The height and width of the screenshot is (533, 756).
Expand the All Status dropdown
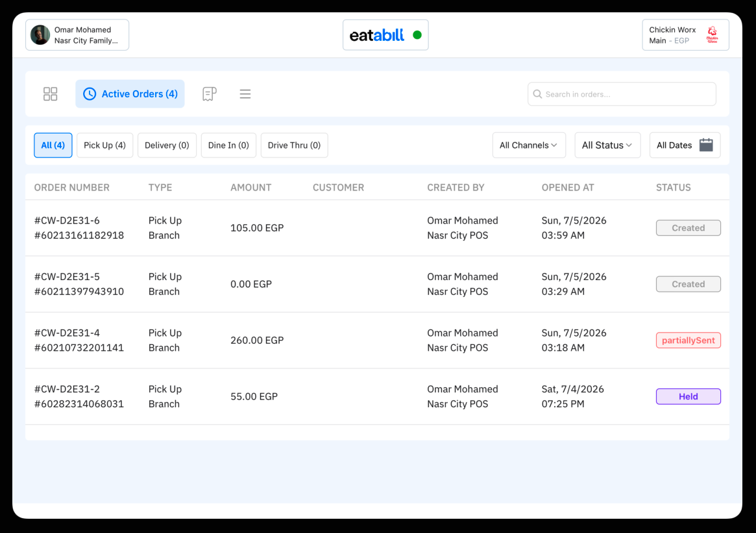[607, 145]
